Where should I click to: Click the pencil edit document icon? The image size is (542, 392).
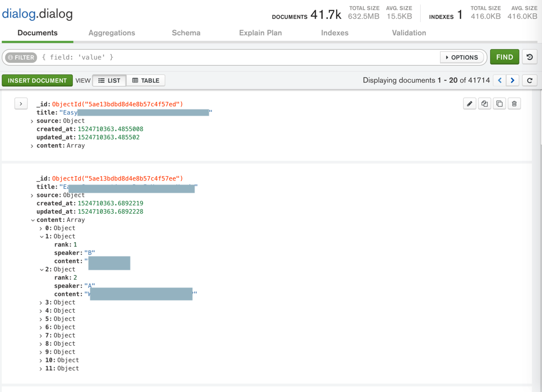[x=469, y=104]
